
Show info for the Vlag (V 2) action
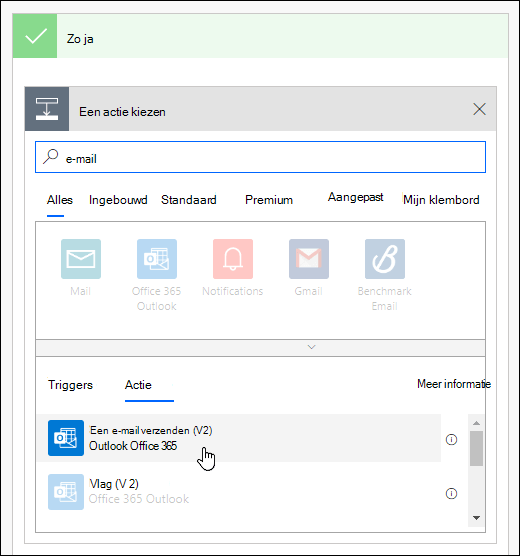(x=451, y=494)
